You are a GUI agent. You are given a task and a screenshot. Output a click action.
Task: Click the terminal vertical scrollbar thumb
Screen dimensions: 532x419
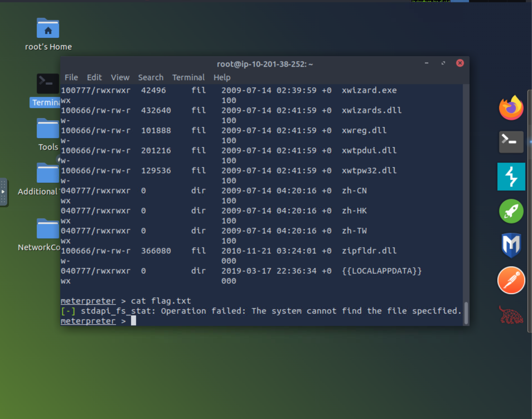(x=466, y=313)
